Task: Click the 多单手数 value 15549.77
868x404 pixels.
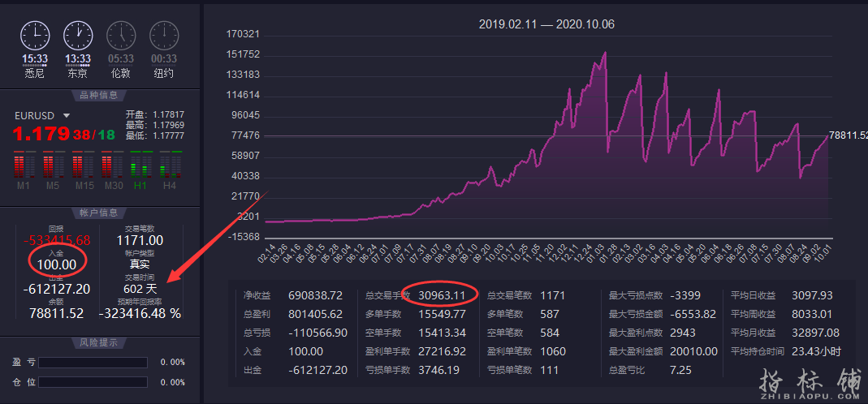Action: tap(442, 314)
